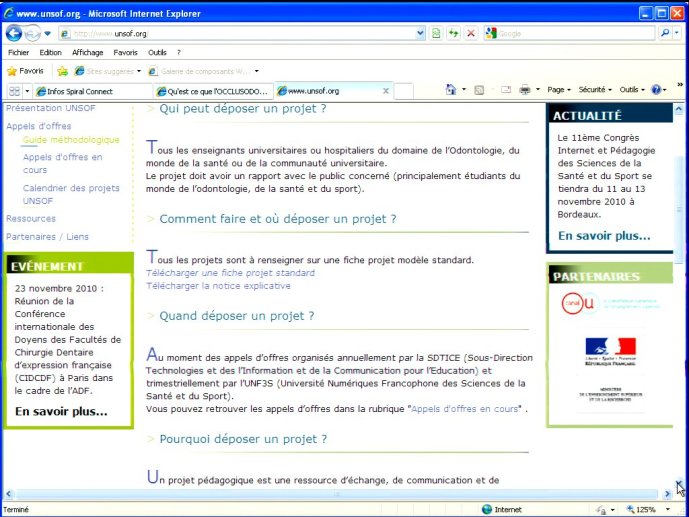This screenshot has height=517, width=689.
Task: Open Home button dropdown arrow
Action: 464,90
